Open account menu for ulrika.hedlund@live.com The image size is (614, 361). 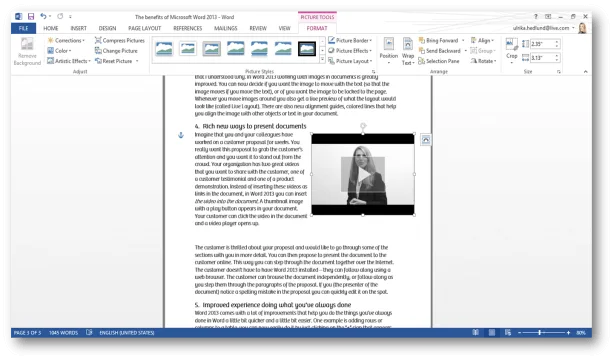543,28
